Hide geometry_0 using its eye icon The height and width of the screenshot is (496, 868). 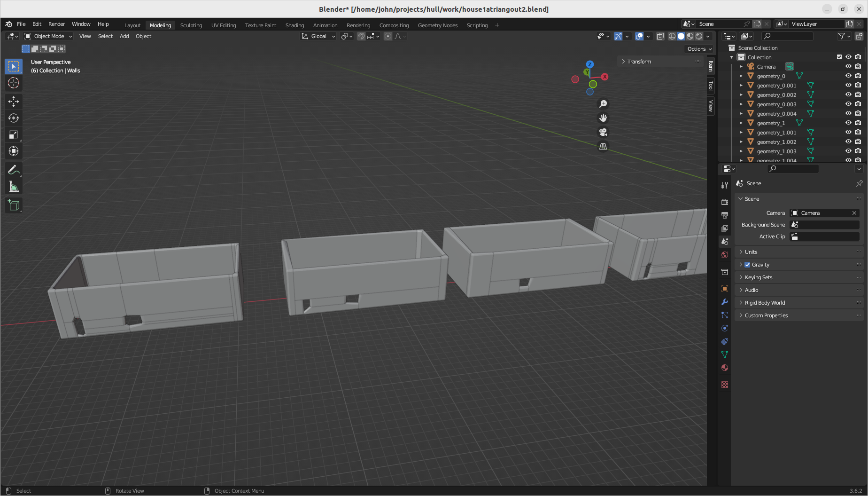[848, 76]
